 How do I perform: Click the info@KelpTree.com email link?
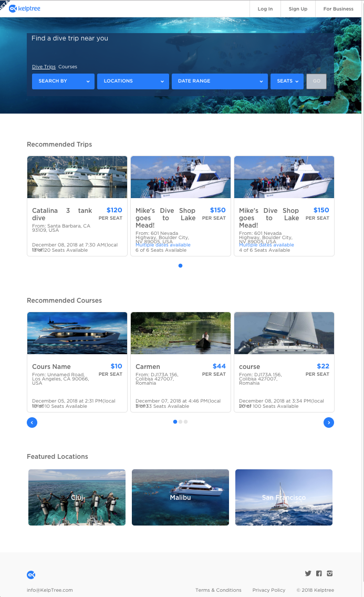[50, 590]
